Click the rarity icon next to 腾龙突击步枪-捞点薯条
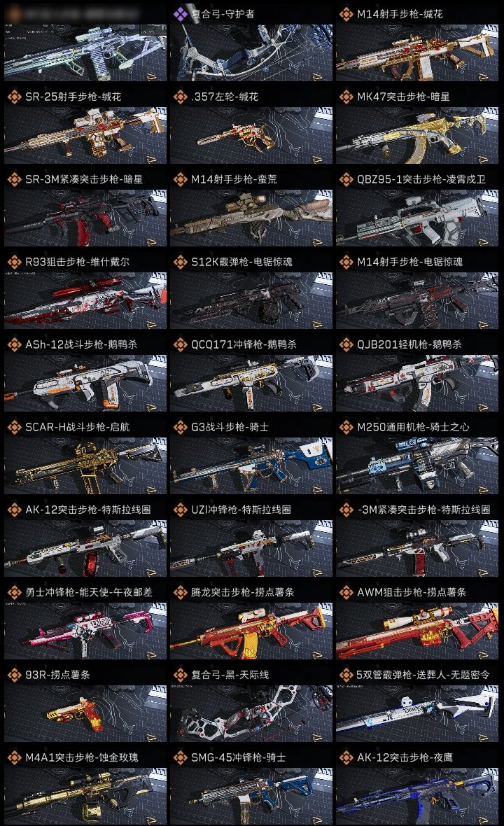The height and width of the screenshot is (826, 504). pyautogui.click(x=180, y=592)
